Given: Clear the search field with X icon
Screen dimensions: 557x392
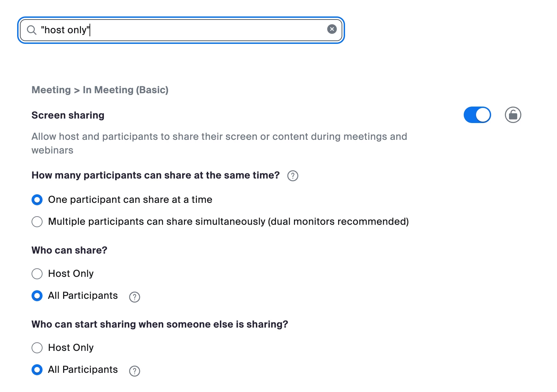Looking at the screenshot, I should 332,29.
